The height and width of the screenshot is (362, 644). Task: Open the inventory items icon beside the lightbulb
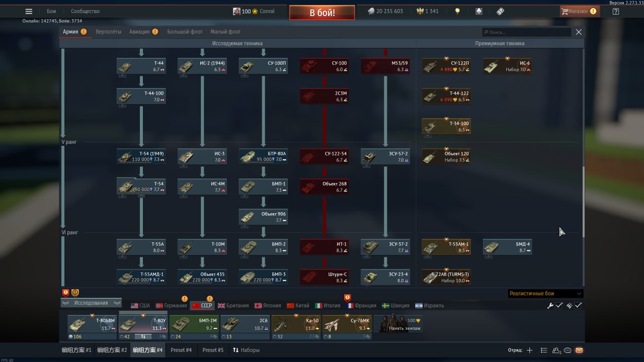[478, 11]
